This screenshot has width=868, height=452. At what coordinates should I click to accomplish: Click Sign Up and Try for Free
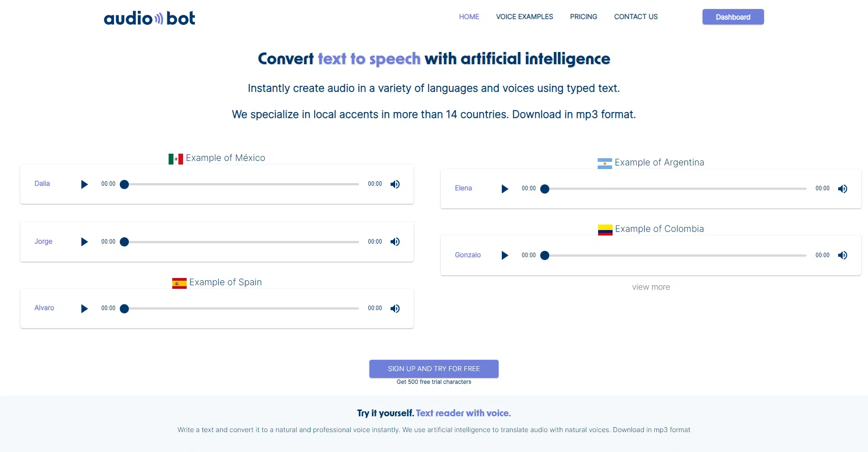(434, 369)
